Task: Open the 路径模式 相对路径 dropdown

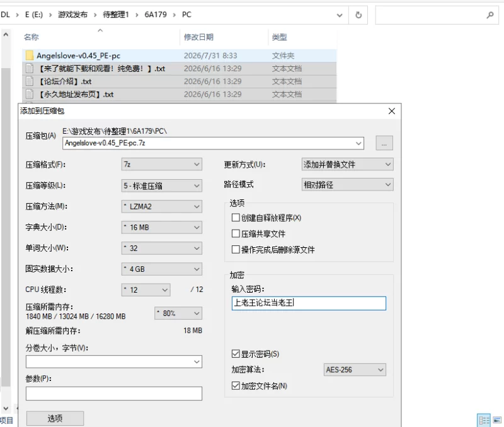Action: pyautogui.click(x=348, y=185)
